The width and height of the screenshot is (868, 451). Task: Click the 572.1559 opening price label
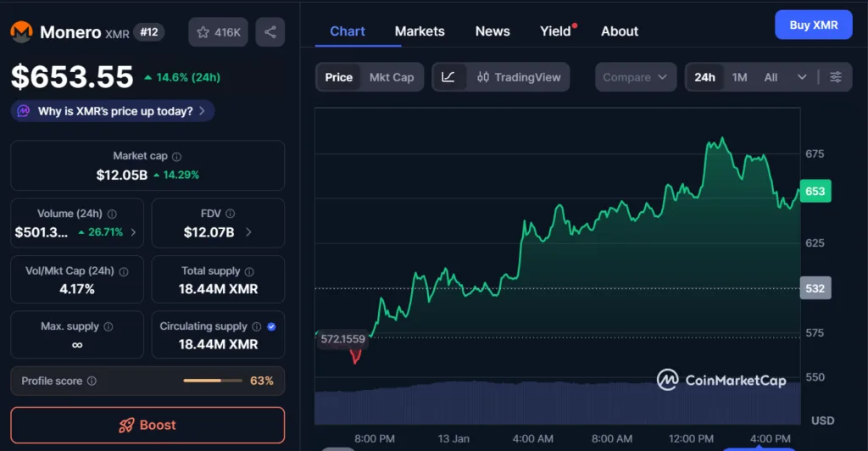point(342,338)
